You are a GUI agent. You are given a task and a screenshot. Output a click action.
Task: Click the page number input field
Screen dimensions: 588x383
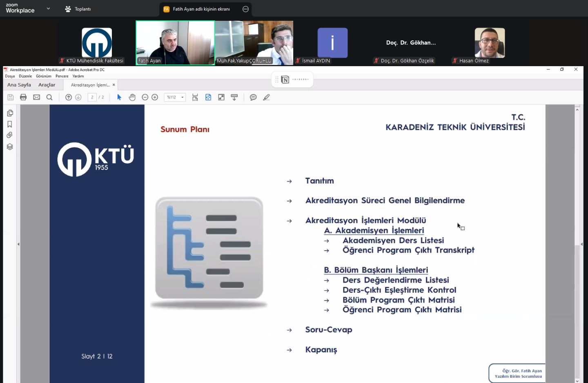coord(92,97)
